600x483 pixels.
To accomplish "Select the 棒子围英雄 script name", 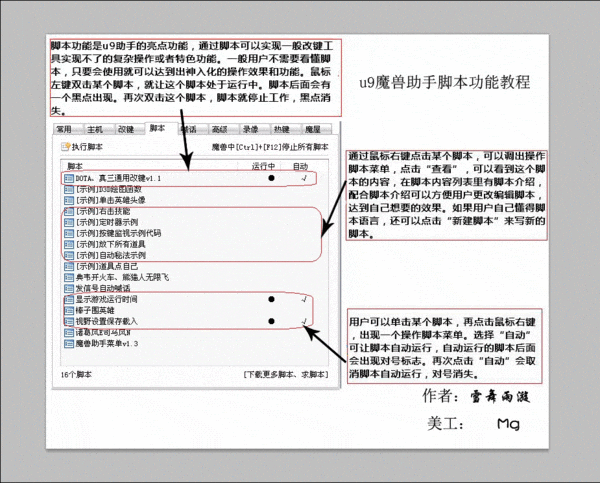I will [x=95, y=310].
